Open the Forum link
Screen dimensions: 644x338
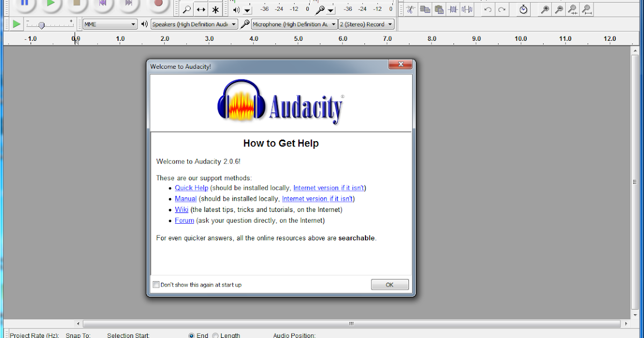tap(185, 221)
